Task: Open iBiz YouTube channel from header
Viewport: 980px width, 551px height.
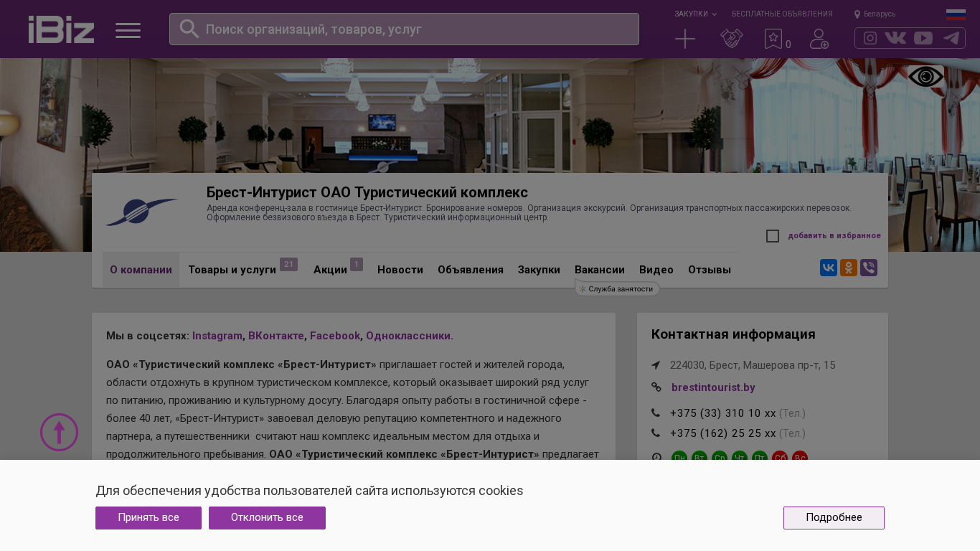Action: [923, 38]
